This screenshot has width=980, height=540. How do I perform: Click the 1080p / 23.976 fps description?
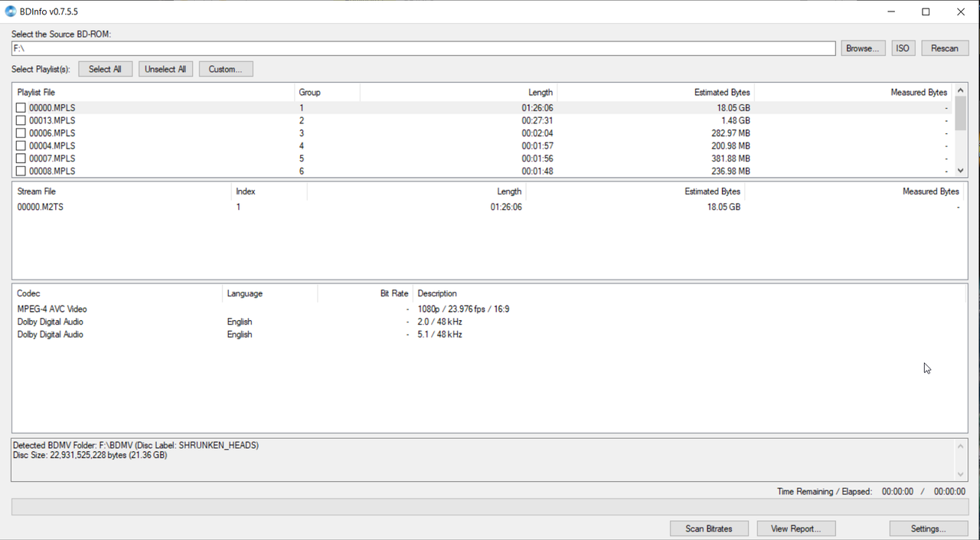click(x=463, y=309)
